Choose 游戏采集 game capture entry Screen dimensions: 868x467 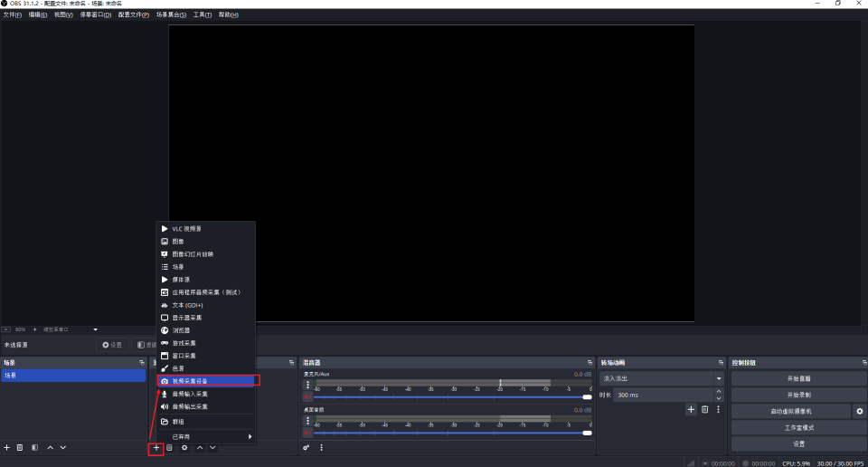[x=205, y=343]
